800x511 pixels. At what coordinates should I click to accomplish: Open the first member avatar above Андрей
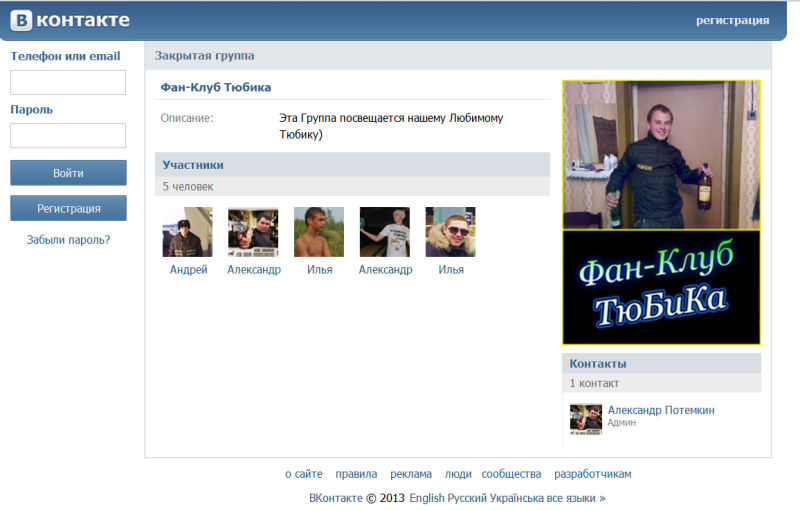187,232
